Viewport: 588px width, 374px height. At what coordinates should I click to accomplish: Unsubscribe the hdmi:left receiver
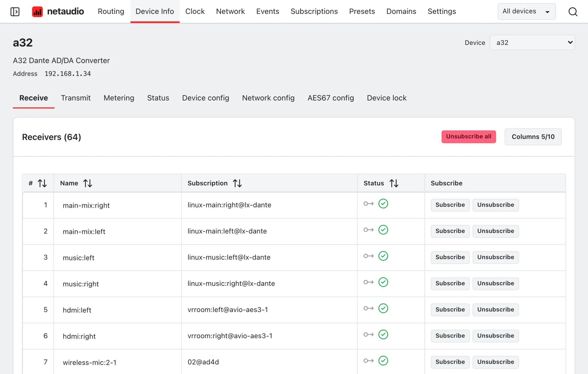[x=496, y=310]
